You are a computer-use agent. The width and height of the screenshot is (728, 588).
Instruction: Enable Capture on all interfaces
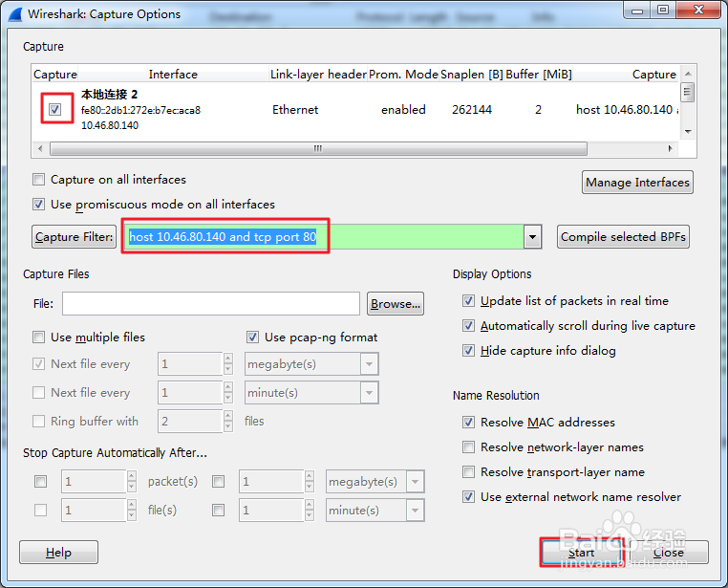[38, 180]
